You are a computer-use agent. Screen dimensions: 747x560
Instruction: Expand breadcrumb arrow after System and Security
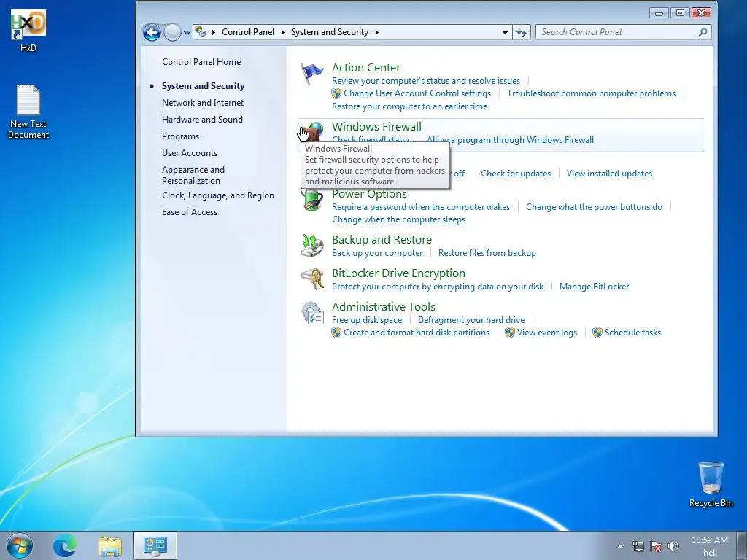[x=377, y=32]
